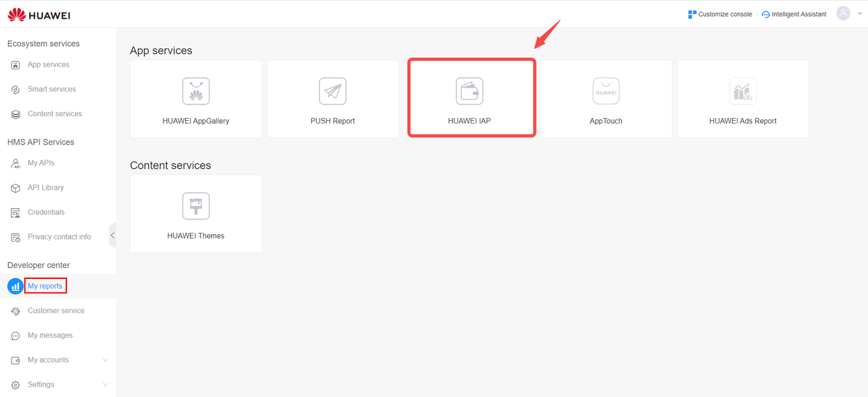The width and height of the screenshot is (868, 397).
Task: Click the Credentials document icon
Action: click(16, 212)
